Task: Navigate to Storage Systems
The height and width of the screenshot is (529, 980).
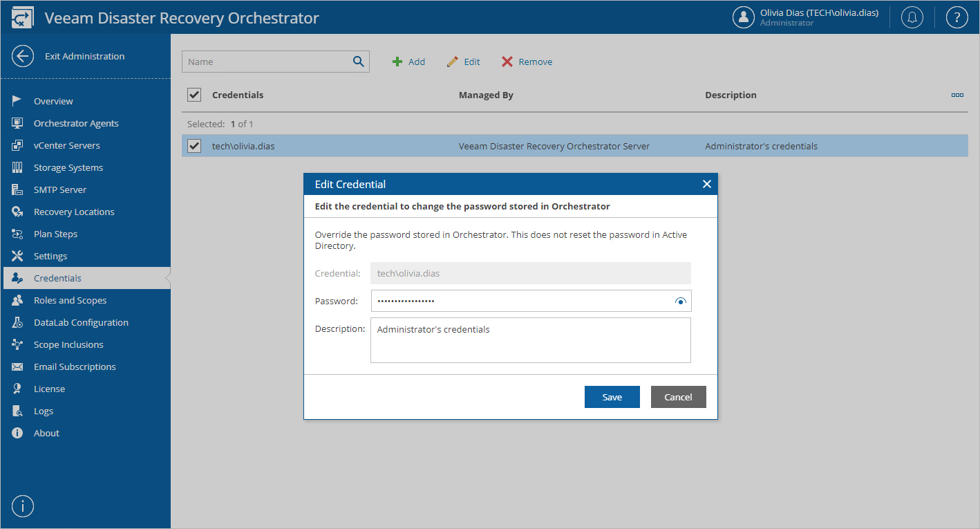Action: click(x=68, y=167)
